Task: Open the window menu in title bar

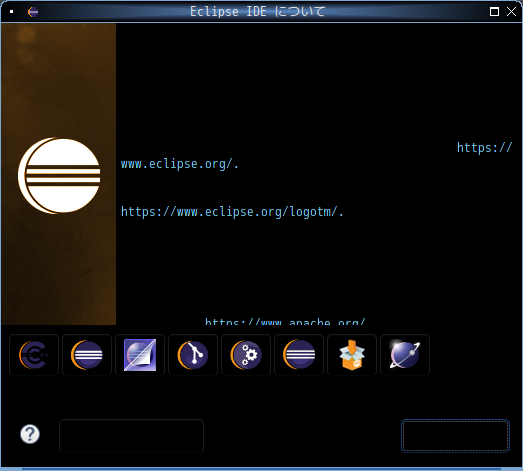Action: (x=12, y=12)
